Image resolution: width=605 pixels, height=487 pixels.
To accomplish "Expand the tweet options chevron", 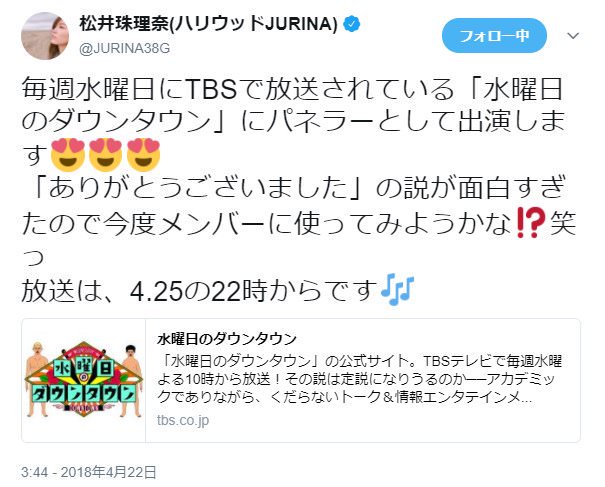I will (573, 36).
